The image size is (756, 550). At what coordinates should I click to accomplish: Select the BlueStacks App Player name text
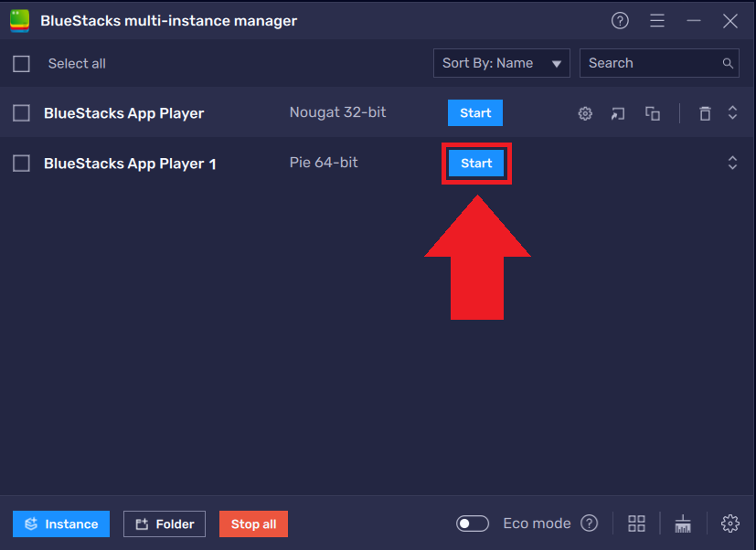pyautogui.click(x=124, y=113)
